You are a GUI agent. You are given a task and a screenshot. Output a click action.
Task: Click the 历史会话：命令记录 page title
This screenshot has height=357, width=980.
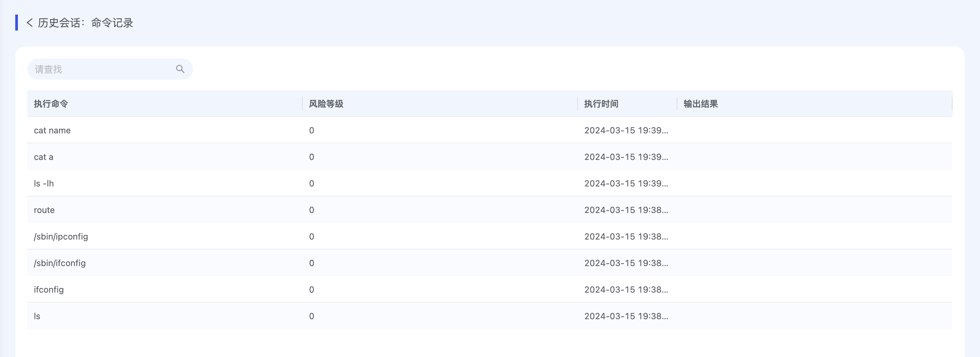[85, 23]
